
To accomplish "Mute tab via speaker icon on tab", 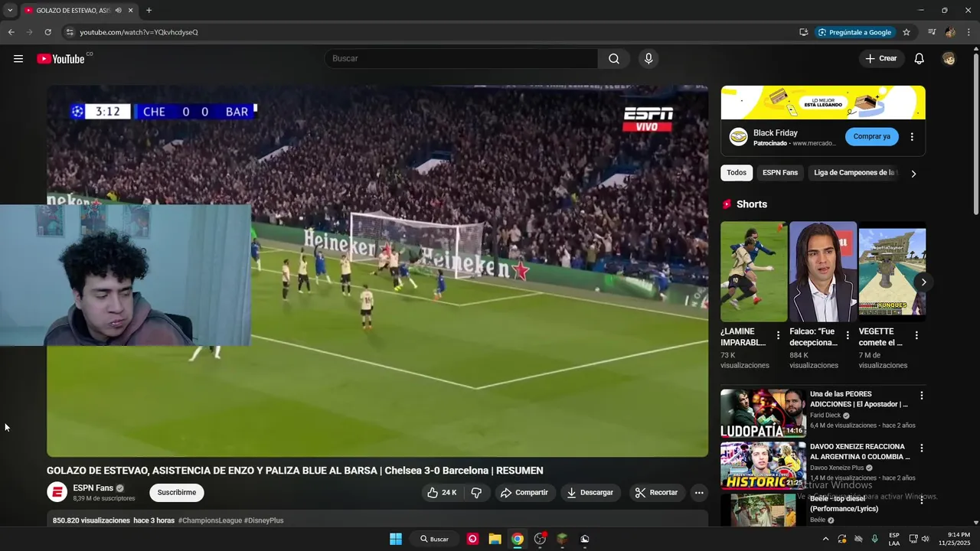I will [118, 11].
